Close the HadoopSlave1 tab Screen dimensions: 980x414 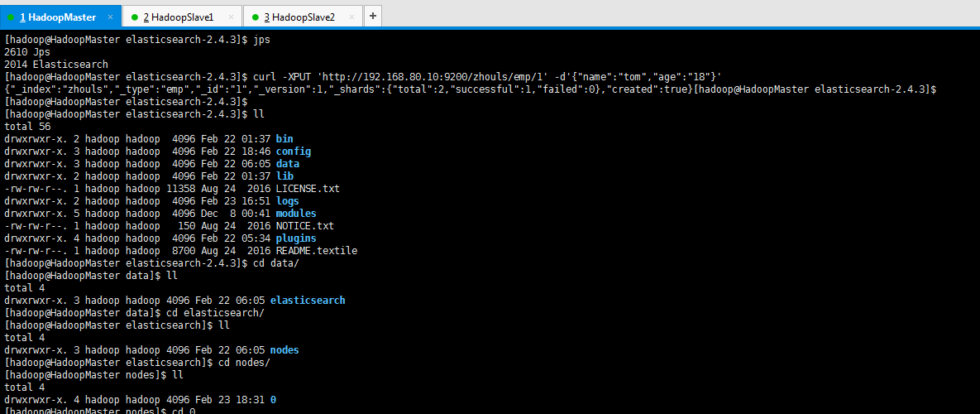click(x=232, y=17)
